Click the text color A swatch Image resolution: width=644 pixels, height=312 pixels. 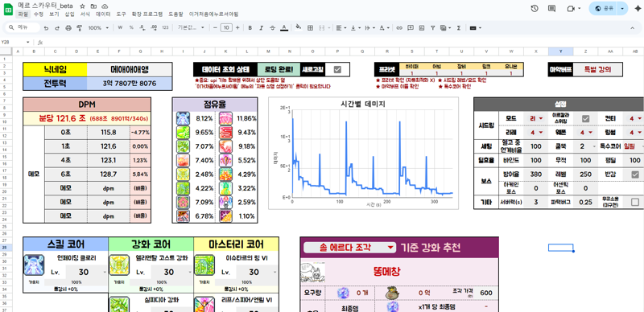[283, 28]
